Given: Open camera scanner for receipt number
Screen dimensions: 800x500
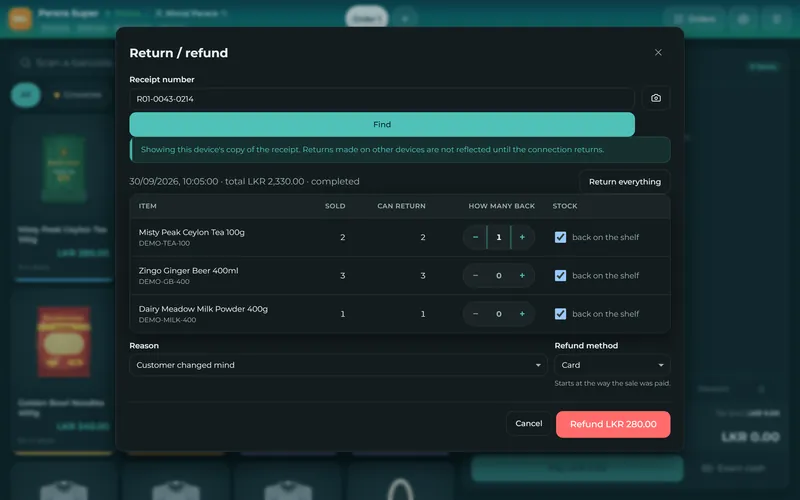Looking at the screenshot, I should [656, 98].
